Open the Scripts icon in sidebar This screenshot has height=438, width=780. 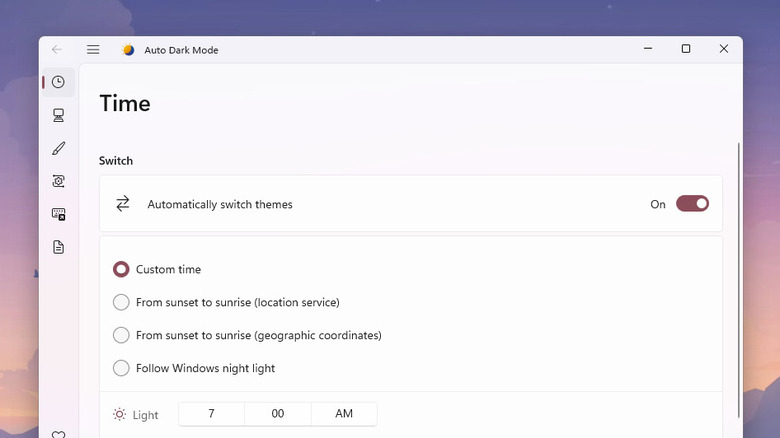click(58, 181)
